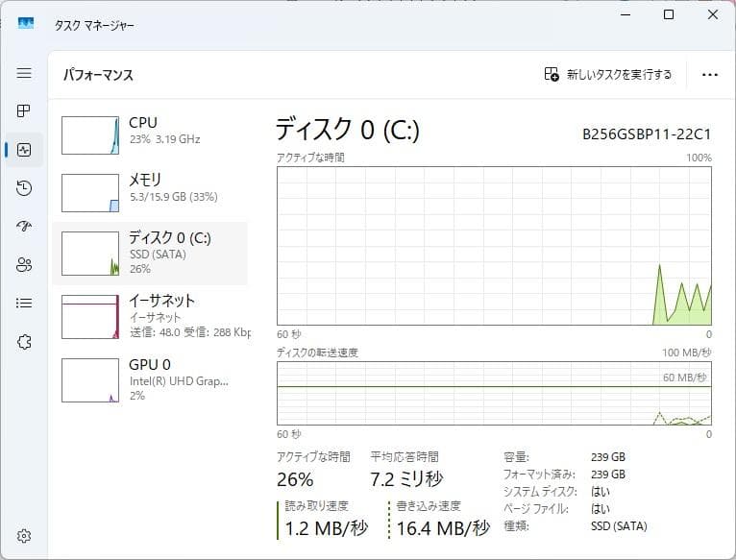Click the 書き込み速度 label
736x560 pixels.
tap(429, 506)
